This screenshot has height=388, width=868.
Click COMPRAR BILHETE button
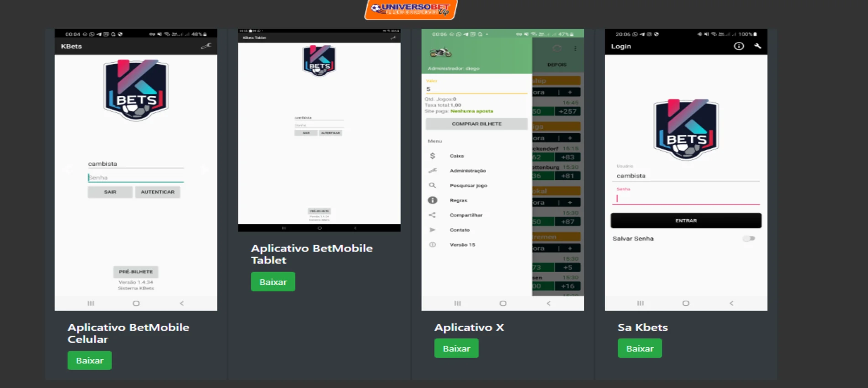click(476, 124)
